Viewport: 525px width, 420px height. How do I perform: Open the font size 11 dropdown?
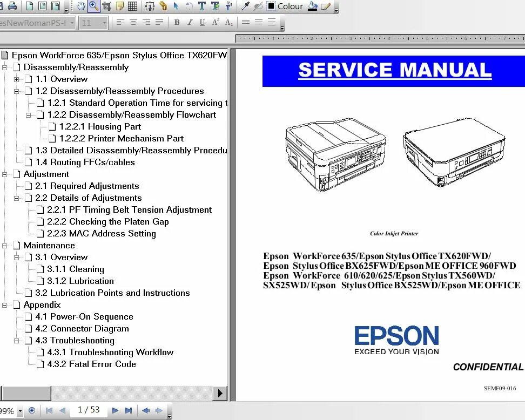pyautogui.click(x=104, y=23)
